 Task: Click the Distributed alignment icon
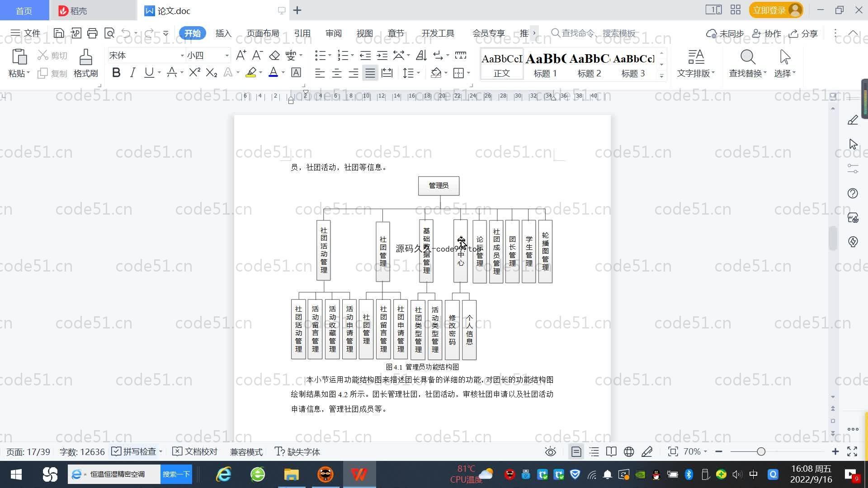[387, 73]
